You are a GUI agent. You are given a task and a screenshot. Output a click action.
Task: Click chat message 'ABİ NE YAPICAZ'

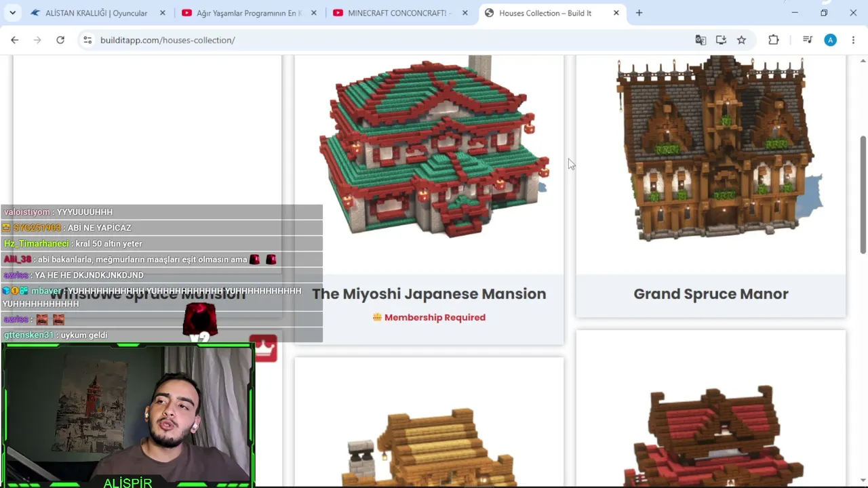tap(99, 228)
